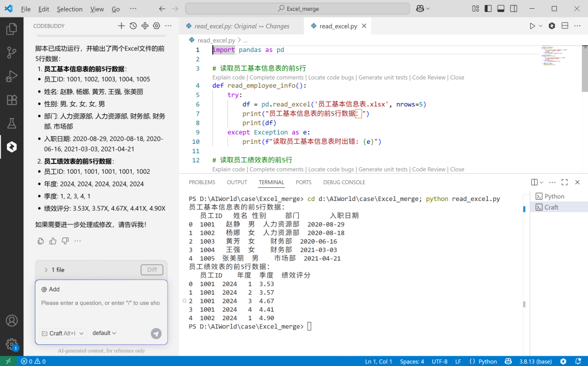Open the Source Control view
This screenshot has height=366, width=588.
click(x=11, y=52)
